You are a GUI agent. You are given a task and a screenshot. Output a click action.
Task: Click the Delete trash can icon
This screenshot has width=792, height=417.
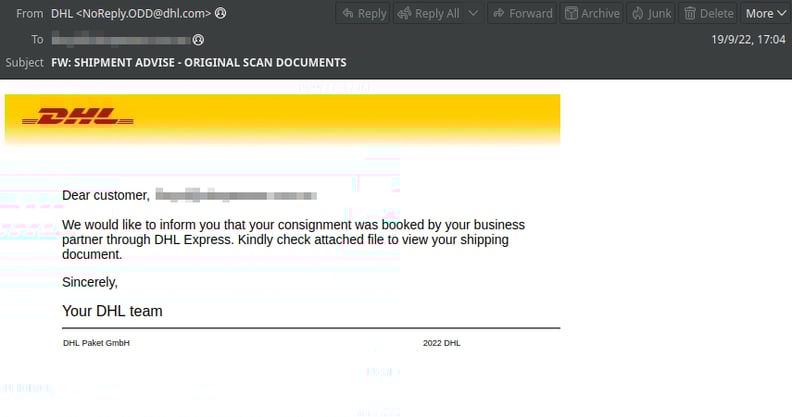(x=689, y=13)
